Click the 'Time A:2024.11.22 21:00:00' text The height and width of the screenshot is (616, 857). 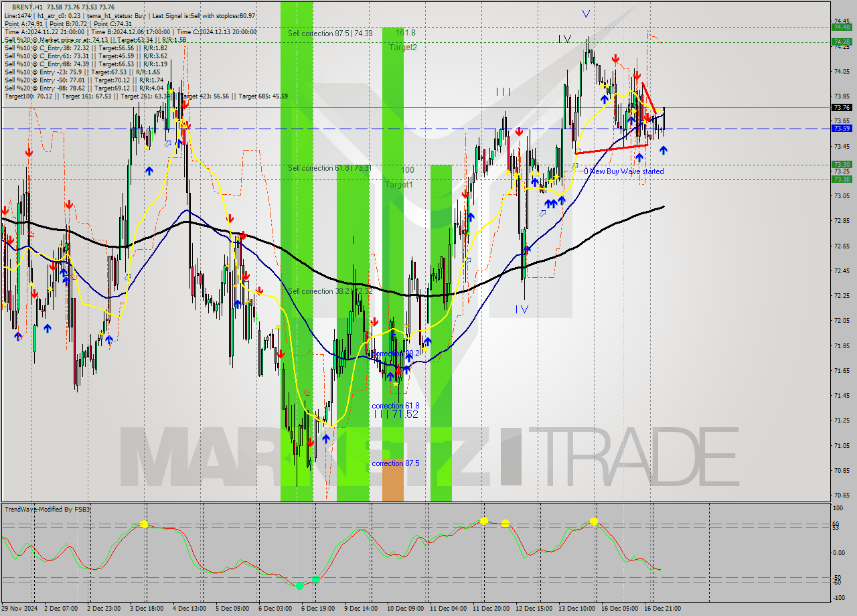(44, 31)
